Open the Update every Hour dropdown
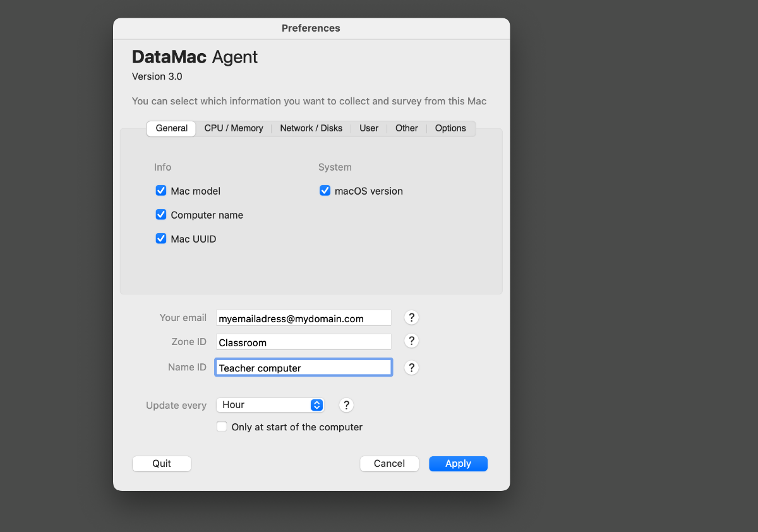The image size is (758, 532). (x=270, y=405)
